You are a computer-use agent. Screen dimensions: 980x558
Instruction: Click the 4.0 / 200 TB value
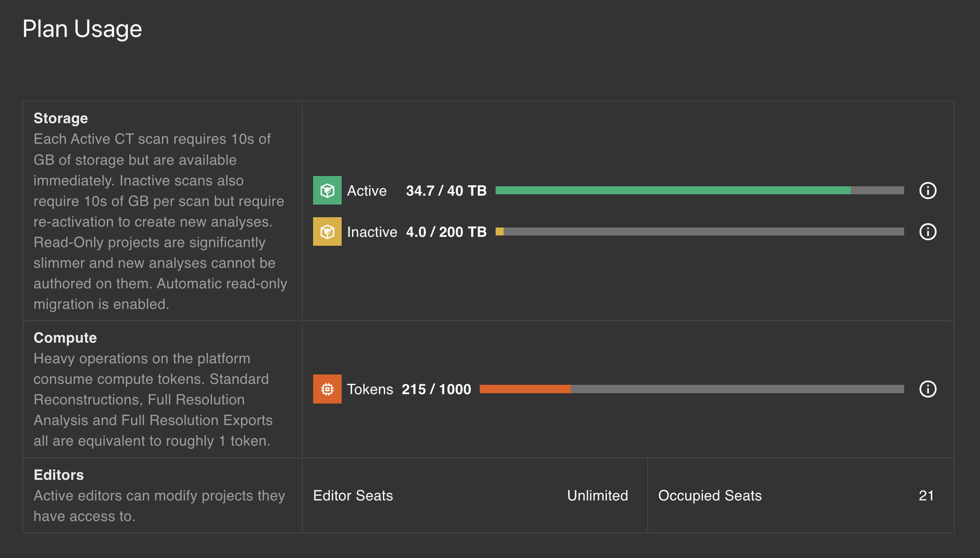pos(446,232)
